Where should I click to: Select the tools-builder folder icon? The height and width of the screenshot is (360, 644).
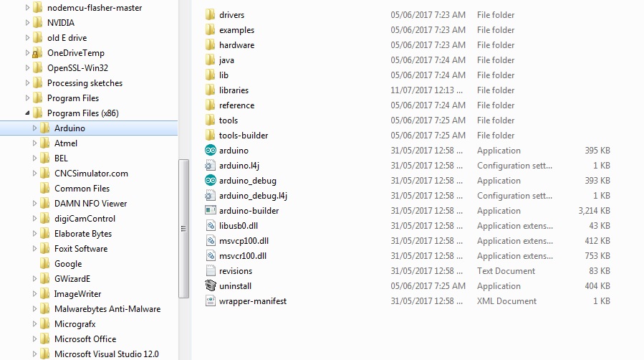click(x=210, y=136)
